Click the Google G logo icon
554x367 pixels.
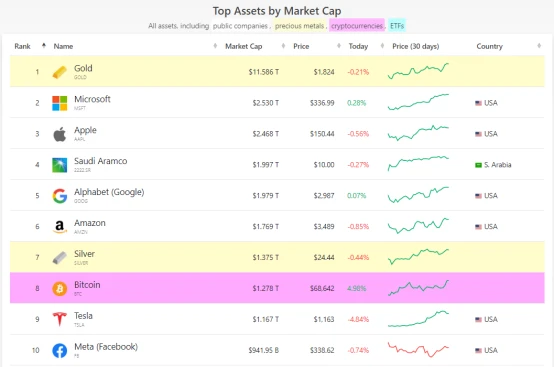tap(59, 196)
